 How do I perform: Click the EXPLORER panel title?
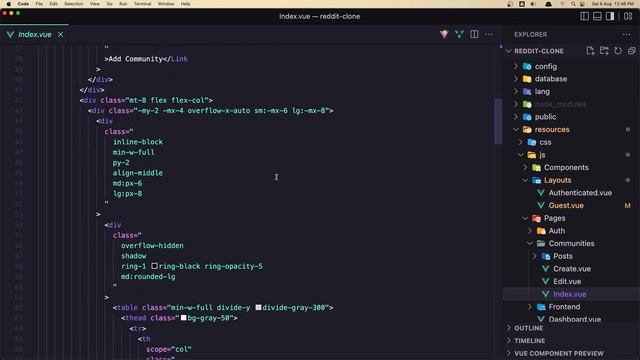tap(531, 35)
